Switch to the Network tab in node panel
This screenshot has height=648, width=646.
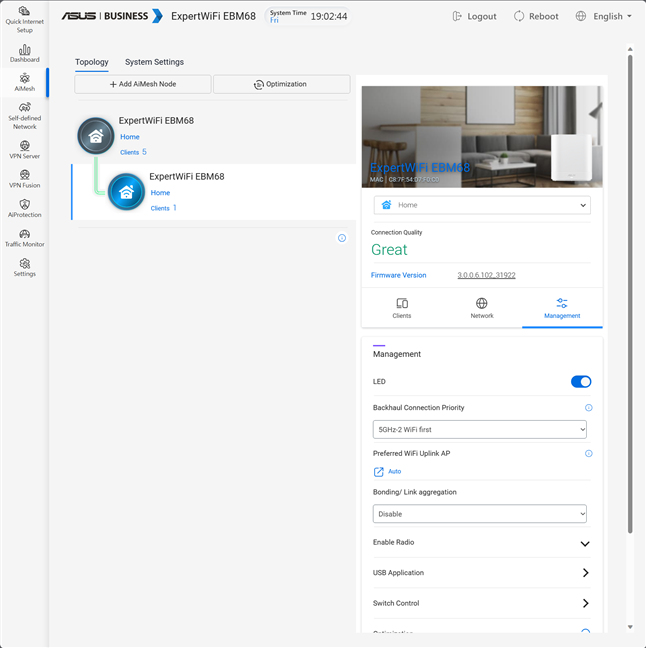click(482, 308)
